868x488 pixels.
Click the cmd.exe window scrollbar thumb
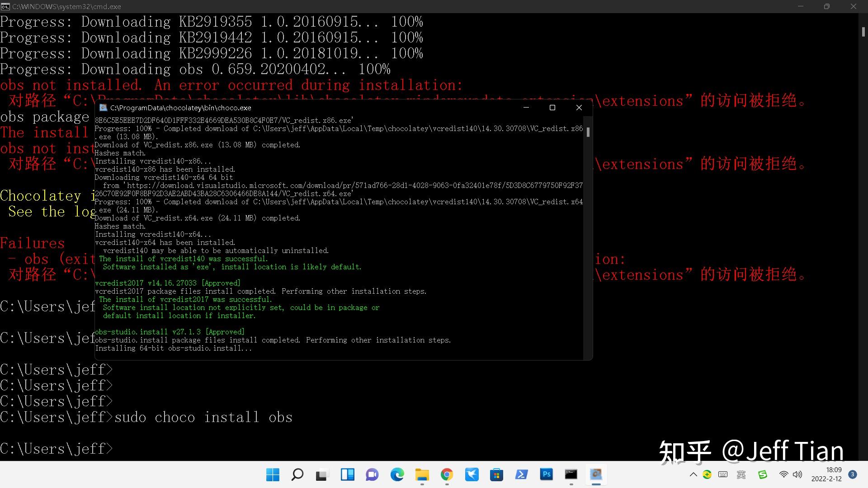[x=863, y=32]
